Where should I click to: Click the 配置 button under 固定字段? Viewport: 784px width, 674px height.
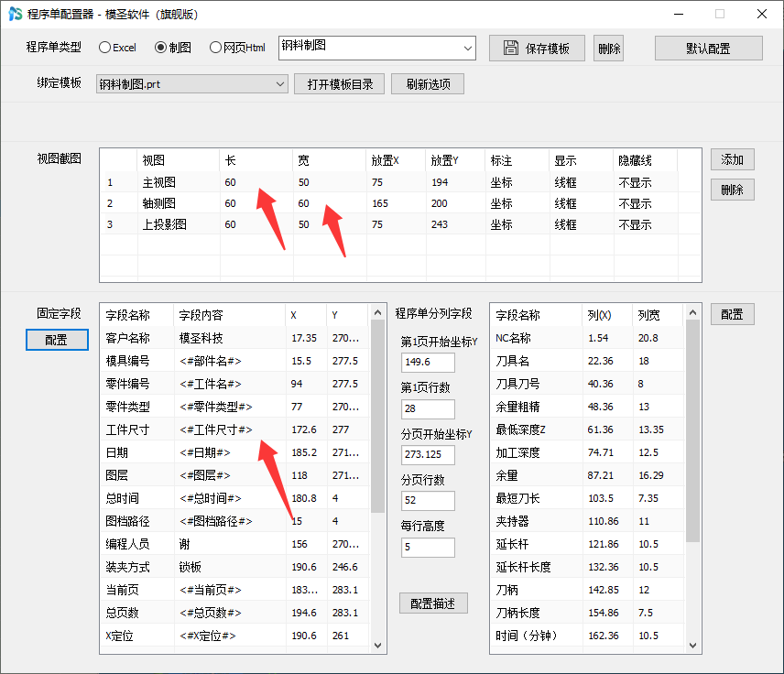pos(57,340)
